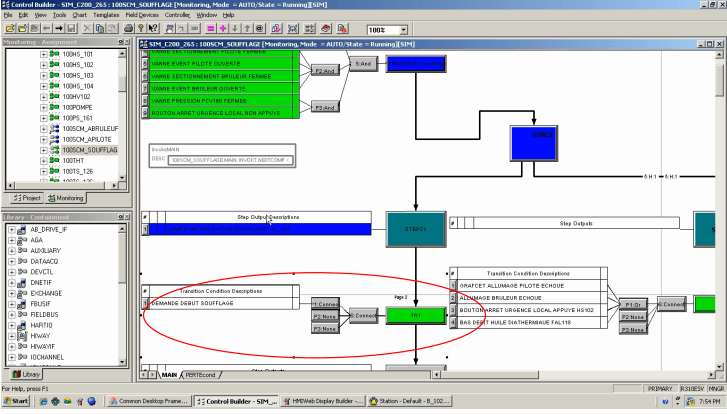This screenshot has height=414, width=727.
Task: Click the P1:Or gate block
Action: coord(633,305)
